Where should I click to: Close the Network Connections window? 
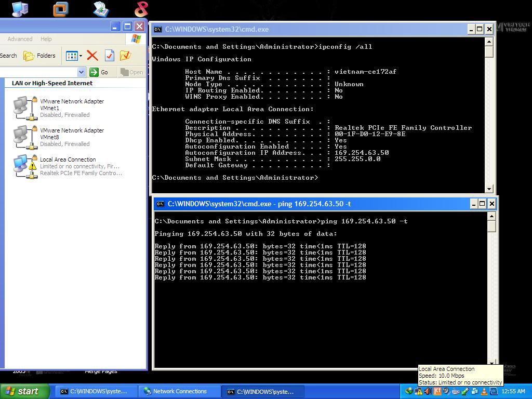(x=139, y=26)
